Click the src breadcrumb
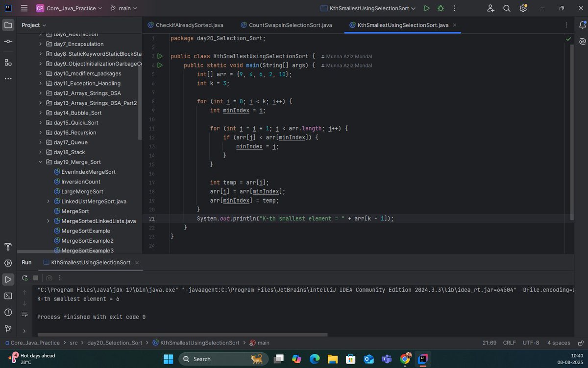The image size is (588, 368). pyautogui.click(x=73, y=343)
